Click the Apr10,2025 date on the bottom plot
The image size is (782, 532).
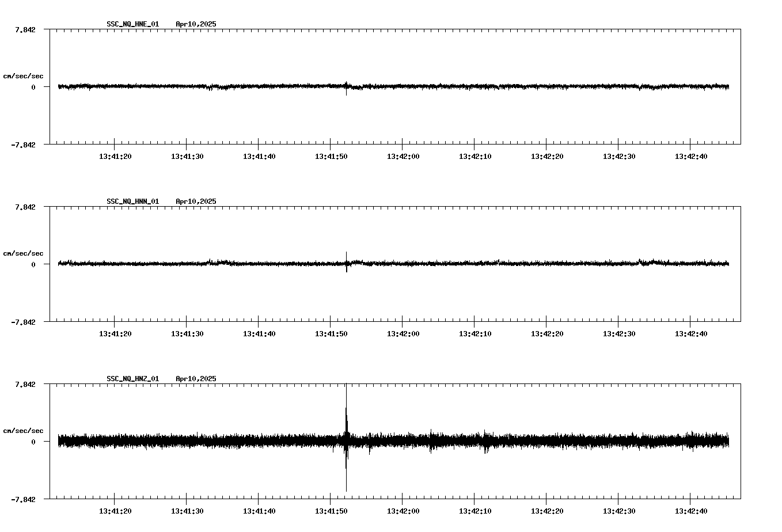click(x=195, y=379)
